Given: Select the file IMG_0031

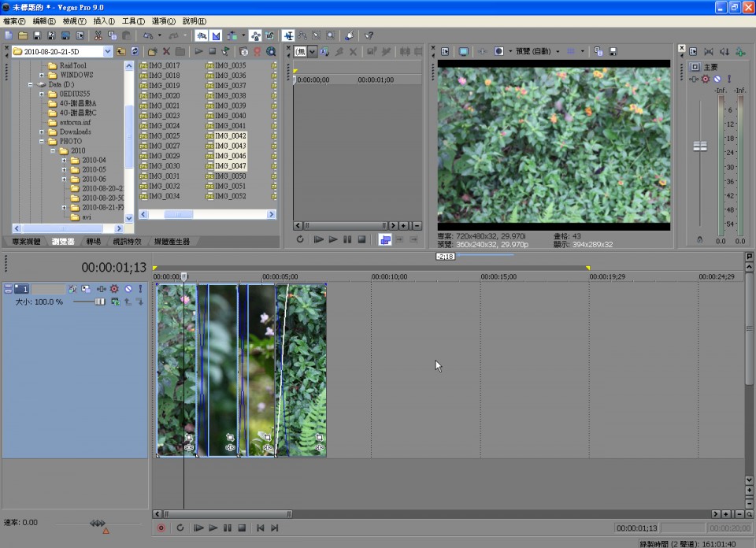Looking at the screenshot, I should pyautogui.click(x=164, y=176).
